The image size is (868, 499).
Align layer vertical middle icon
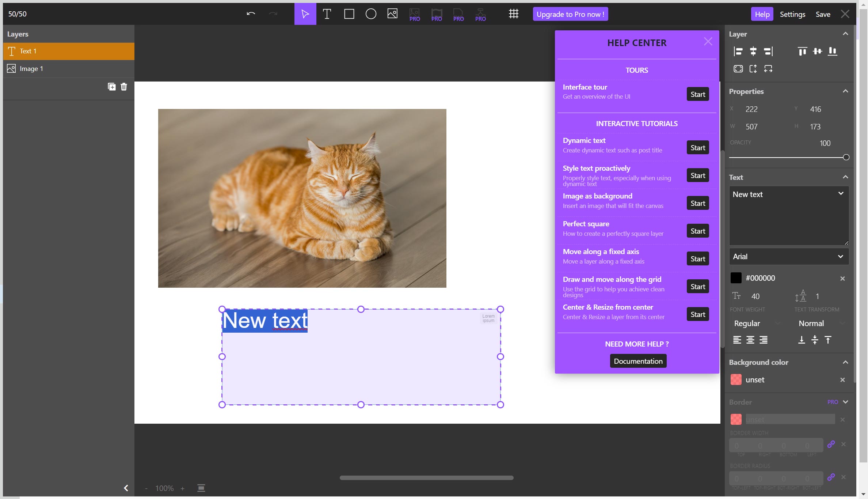coord(817,51)
